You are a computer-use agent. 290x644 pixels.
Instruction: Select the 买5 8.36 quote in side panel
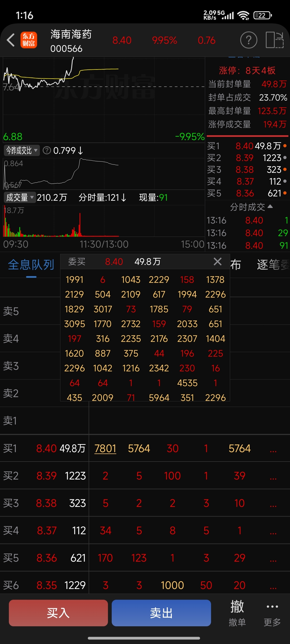[x=247, y=193]
